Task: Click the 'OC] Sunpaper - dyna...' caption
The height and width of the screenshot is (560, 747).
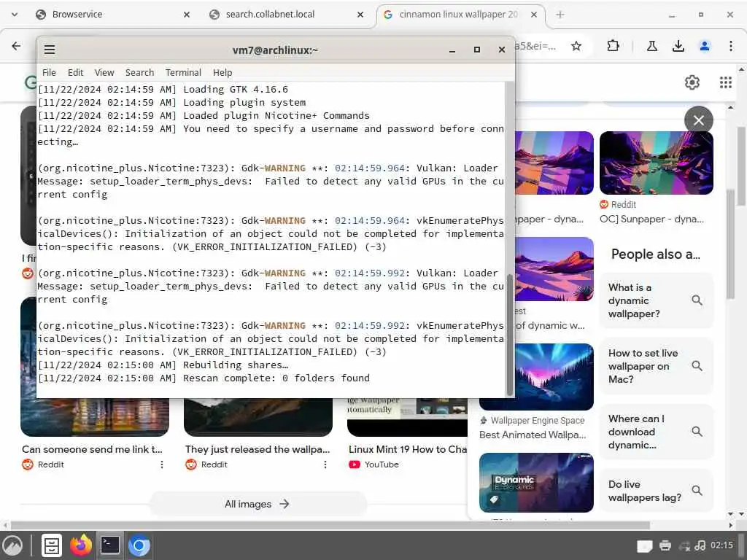Action: [651, 219]
